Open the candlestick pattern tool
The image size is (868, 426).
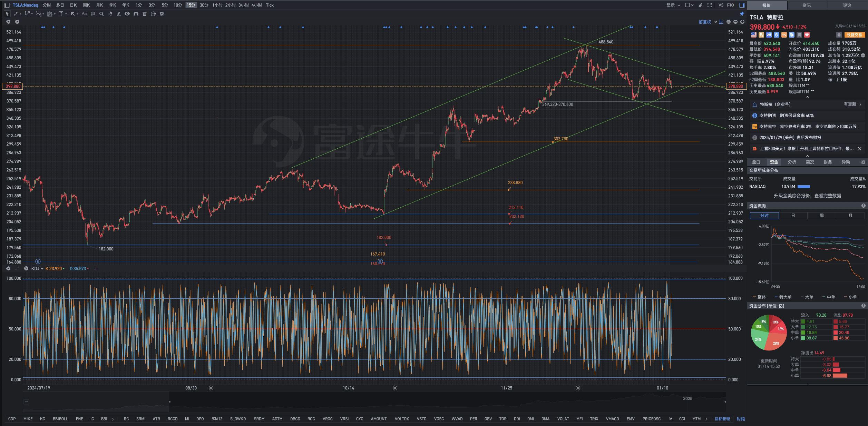[x=110, y=14]
